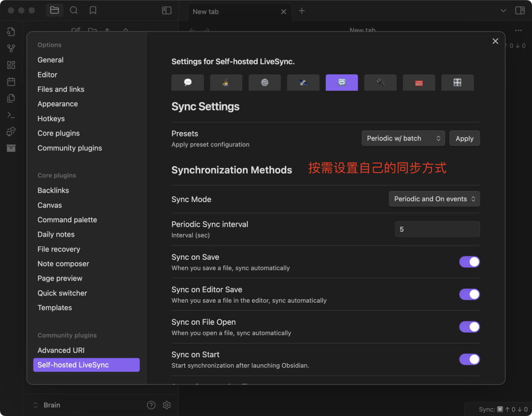Click the LiveSync cloud-computer ribbon icon

[x=11, y=132]
